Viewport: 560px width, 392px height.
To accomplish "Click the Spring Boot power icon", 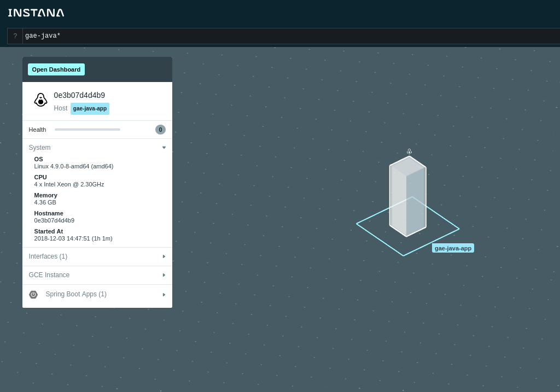I will click(x=33, y=295).
